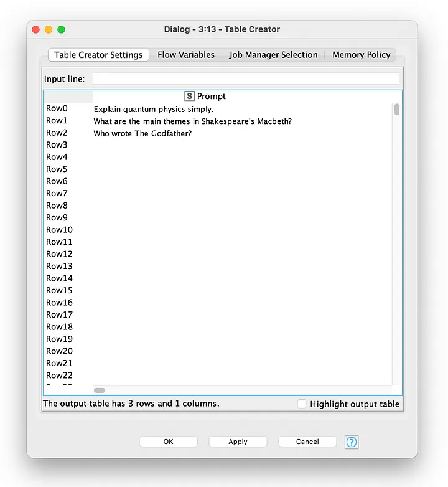The image size is (448, 487).
Task: Select the Row3 row header
Action: pyautogui.click(x=57, y=145)
